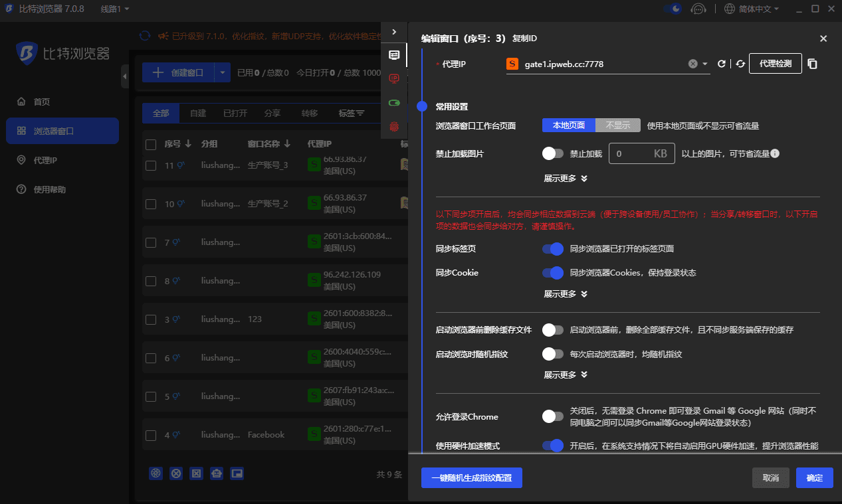Open the 简体中文 language dropdown
Image resolution: width=842 pixels, height=504 pixels.
(751, 9)
